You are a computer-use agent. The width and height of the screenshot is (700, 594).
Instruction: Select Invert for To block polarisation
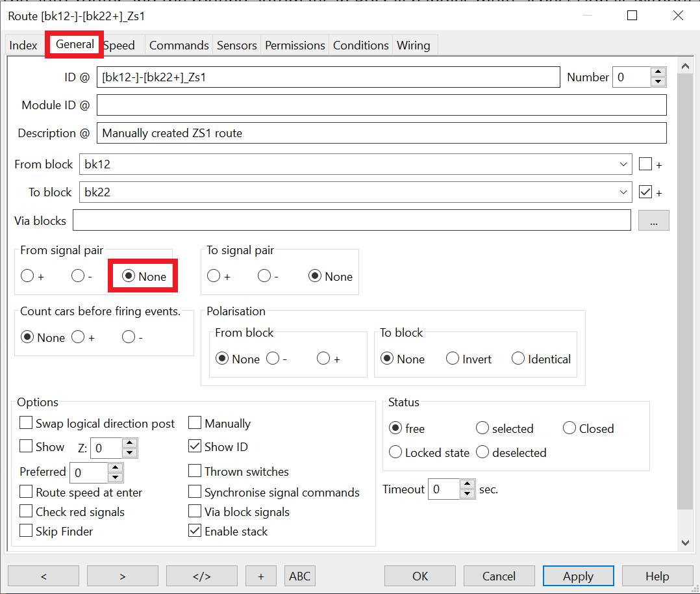click(x=453, y=359)
